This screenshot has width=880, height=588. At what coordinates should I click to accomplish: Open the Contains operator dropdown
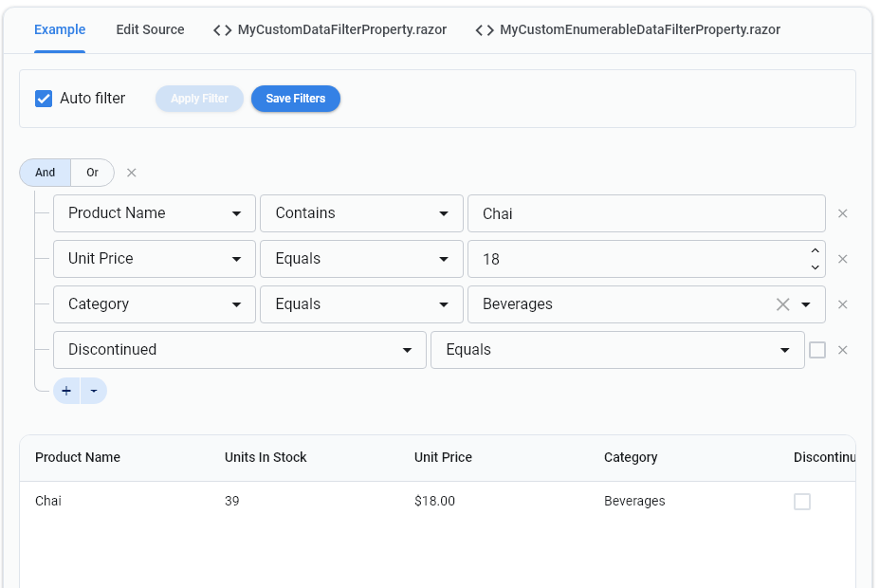443,212
